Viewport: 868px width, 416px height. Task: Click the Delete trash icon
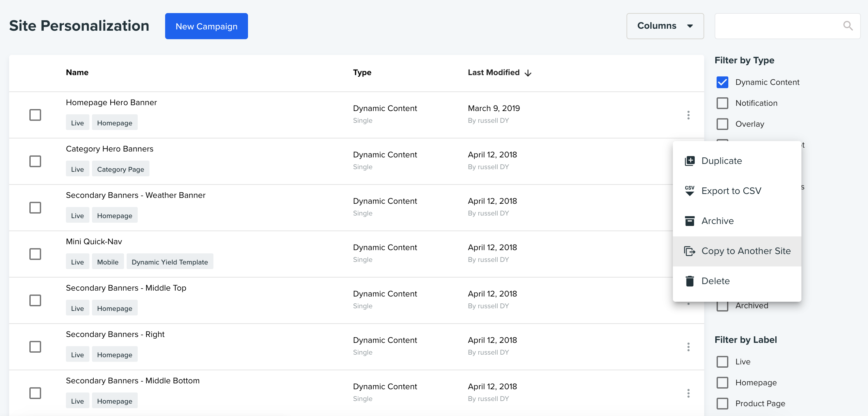coord(690,281)
